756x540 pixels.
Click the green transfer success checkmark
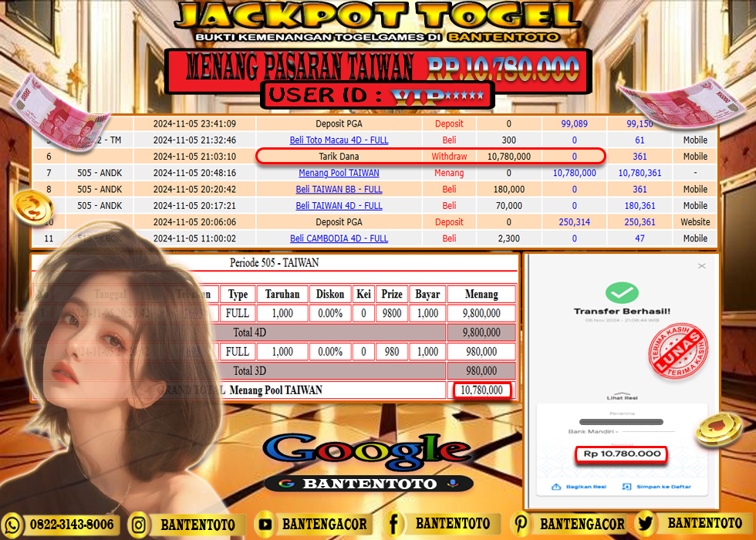(x=621, y=293)
